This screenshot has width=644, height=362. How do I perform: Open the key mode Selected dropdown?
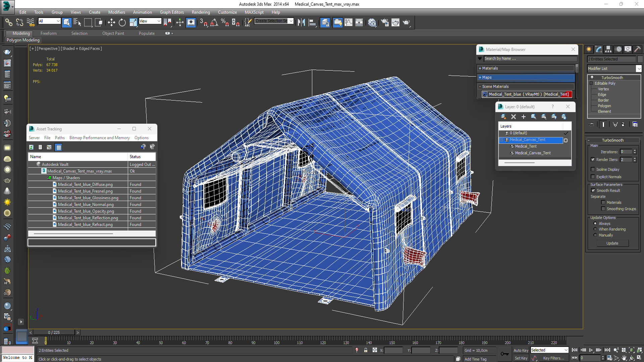[549, 350]
